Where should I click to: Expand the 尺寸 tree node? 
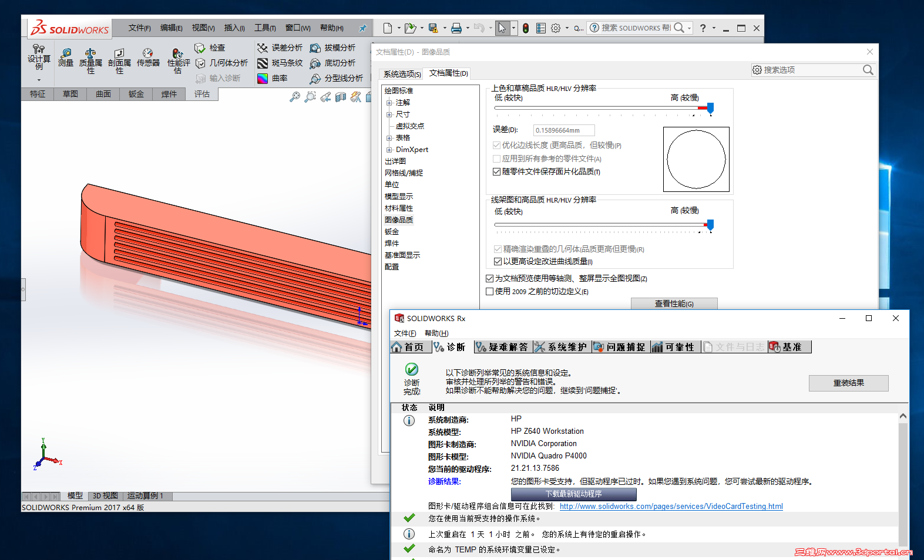[389, 114]
